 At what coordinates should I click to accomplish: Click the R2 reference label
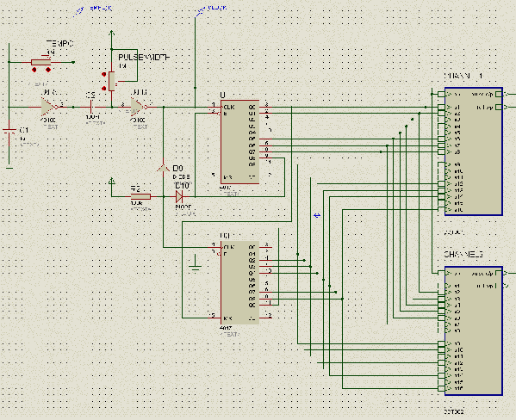[135, 188]
